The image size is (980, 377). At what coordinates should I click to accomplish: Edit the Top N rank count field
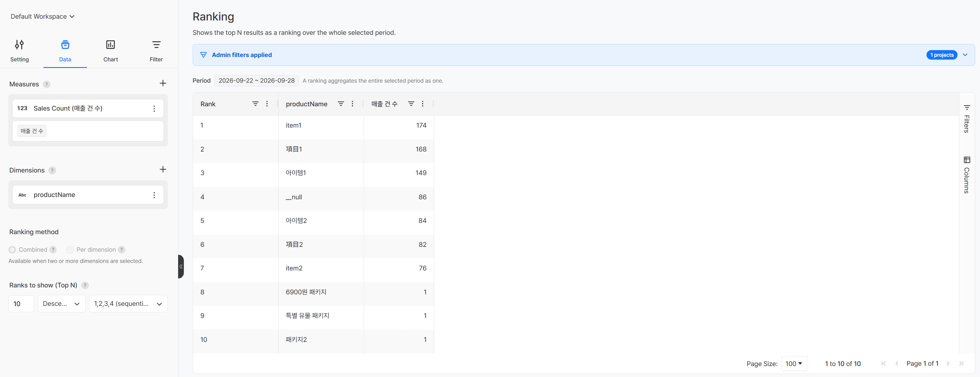pyautogui.click(x=21, y=304)
